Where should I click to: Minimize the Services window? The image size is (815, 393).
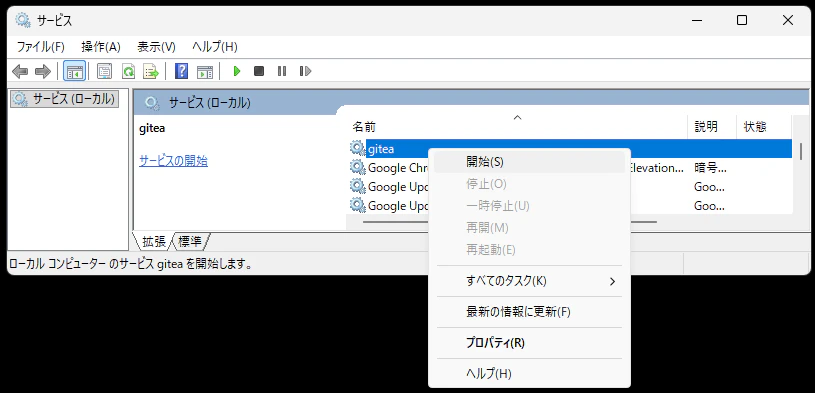click(697, 20)
